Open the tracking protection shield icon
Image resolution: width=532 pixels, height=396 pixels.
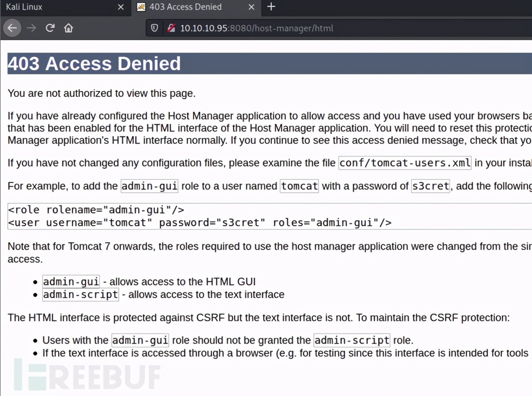154,28
